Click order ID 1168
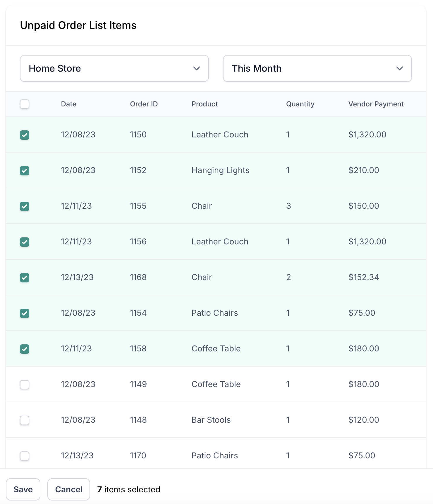The image size is (433, 504). coord(138,277)
